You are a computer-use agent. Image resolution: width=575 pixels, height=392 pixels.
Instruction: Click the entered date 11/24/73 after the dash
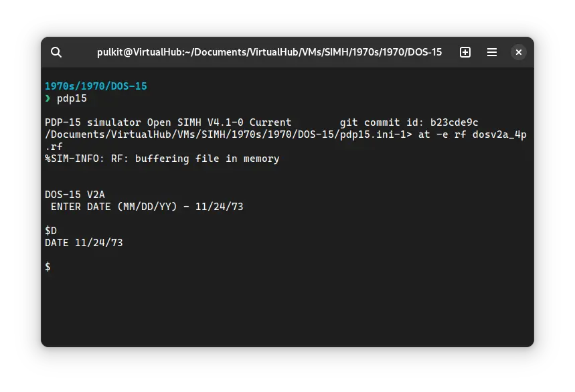(219, 207)
